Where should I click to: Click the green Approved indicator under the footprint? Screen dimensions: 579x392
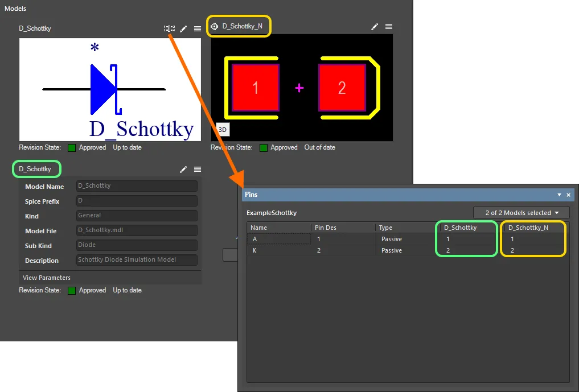(264, 147)
